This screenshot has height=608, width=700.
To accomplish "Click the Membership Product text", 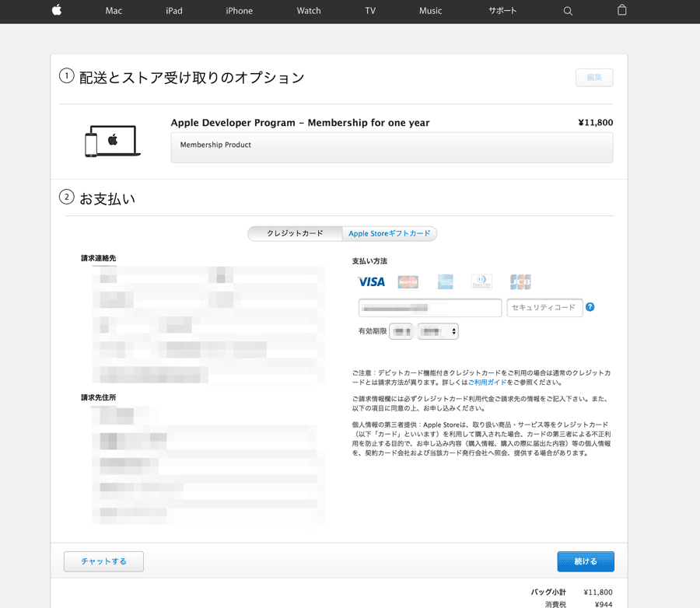I will pyautogui.click(x=215, y=145).
